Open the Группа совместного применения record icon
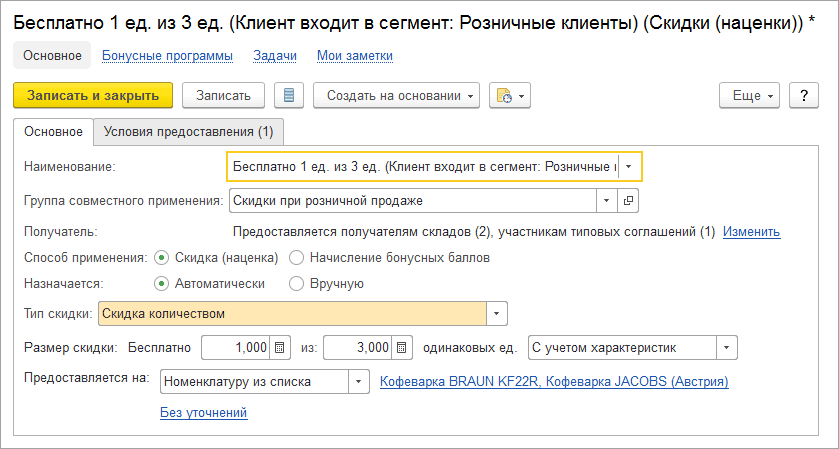 [x=629, y=200]
